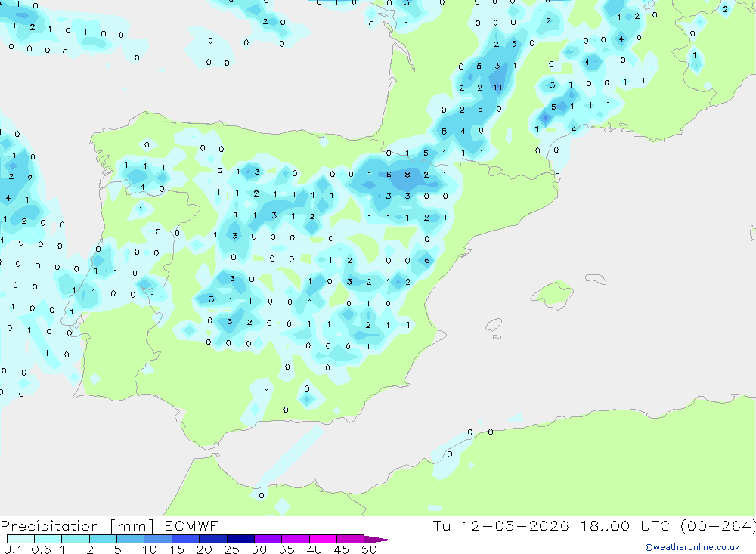
Task: Select the 40–45 mm magenta legend swatch
Action: click(323, 539)
